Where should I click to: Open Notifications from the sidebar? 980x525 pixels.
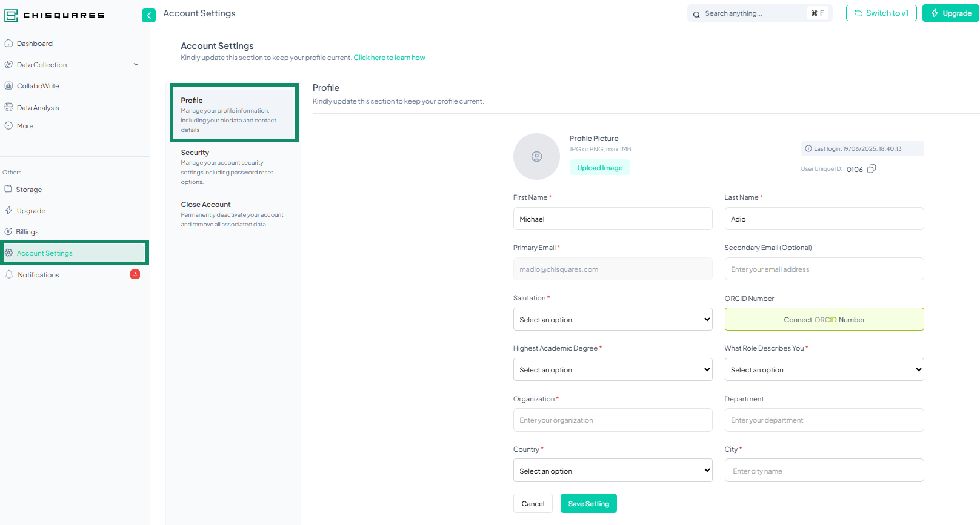pos(38,275)
